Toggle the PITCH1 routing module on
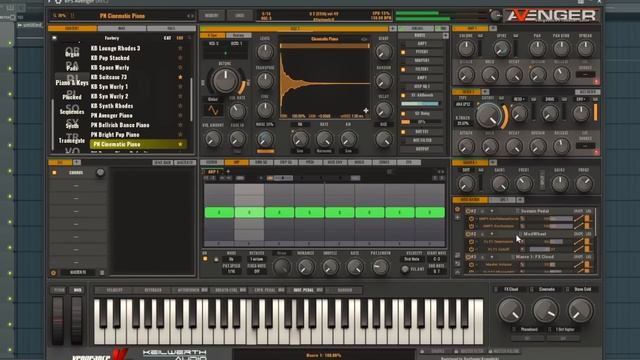Viewport: 640px width, 360px height. 403,52
